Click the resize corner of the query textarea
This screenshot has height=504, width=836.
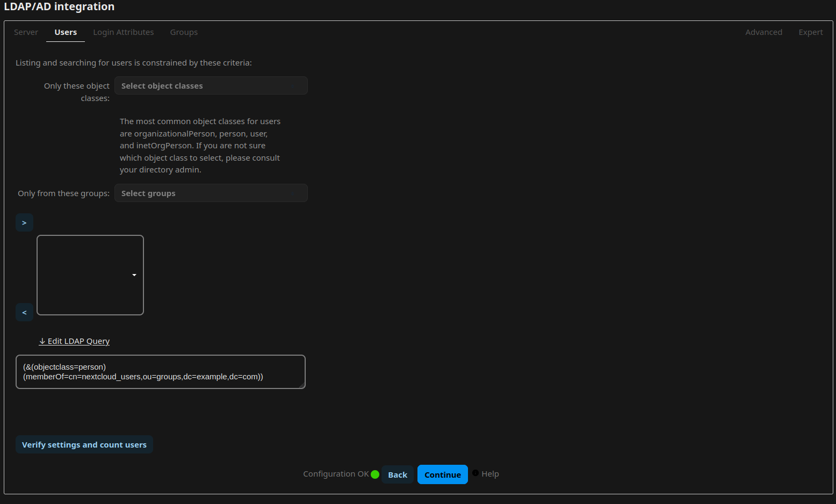point(302,386)
